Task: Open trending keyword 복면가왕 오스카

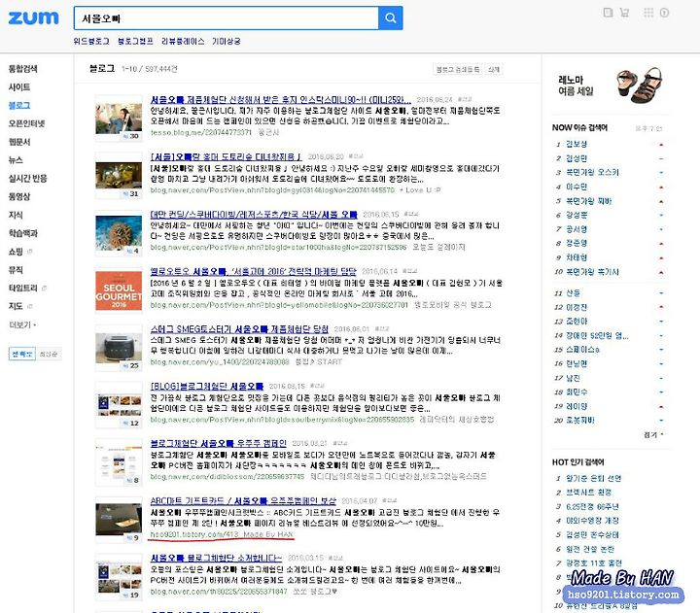Action: 592,172
